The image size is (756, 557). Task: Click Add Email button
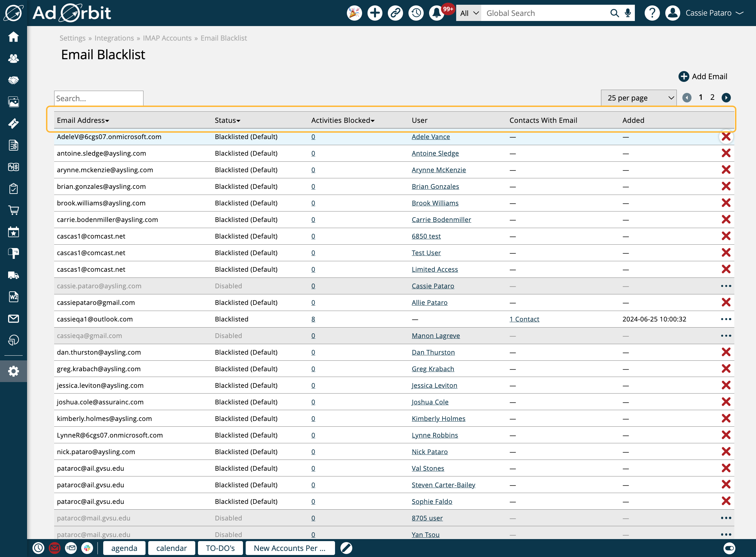703,76
